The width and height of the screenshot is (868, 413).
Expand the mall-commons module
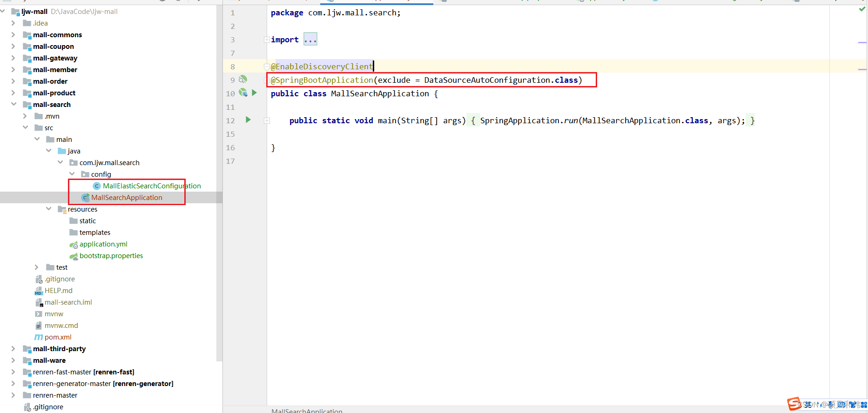coord(13,35)
